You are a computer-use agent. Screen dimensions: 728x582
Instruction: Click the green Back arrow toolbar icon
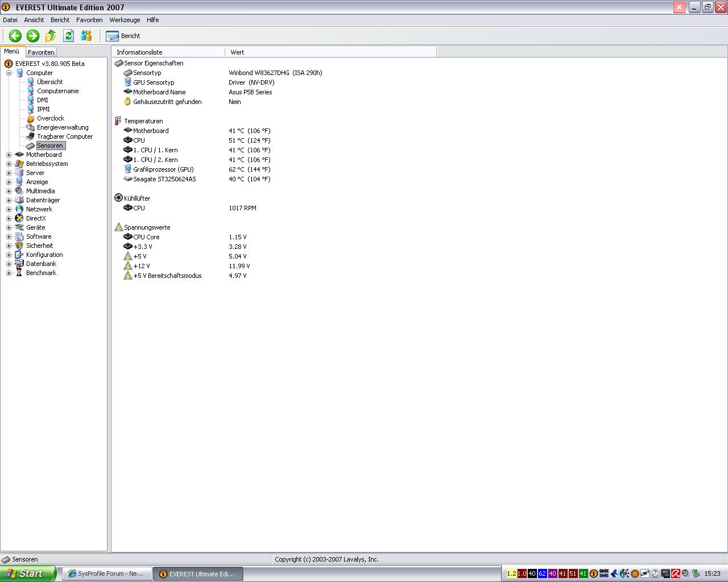click(x=15, y=36)
